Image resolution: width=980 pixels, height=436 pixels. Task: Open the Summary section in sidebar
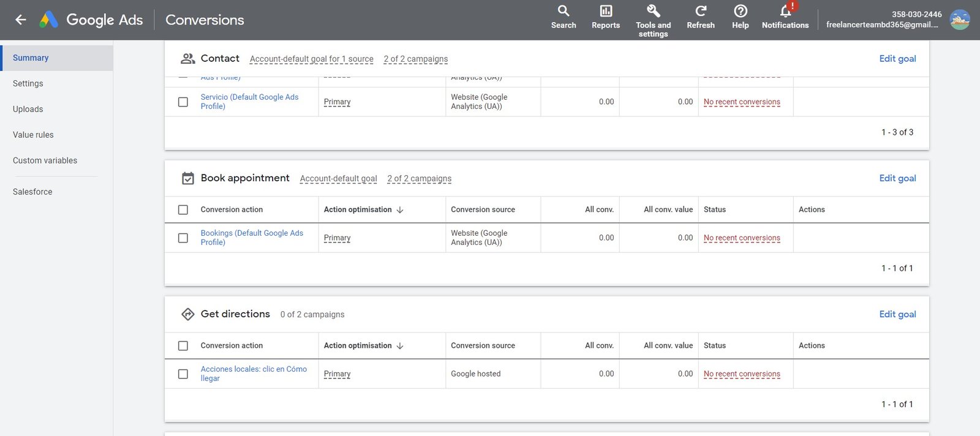pos(56,58)
